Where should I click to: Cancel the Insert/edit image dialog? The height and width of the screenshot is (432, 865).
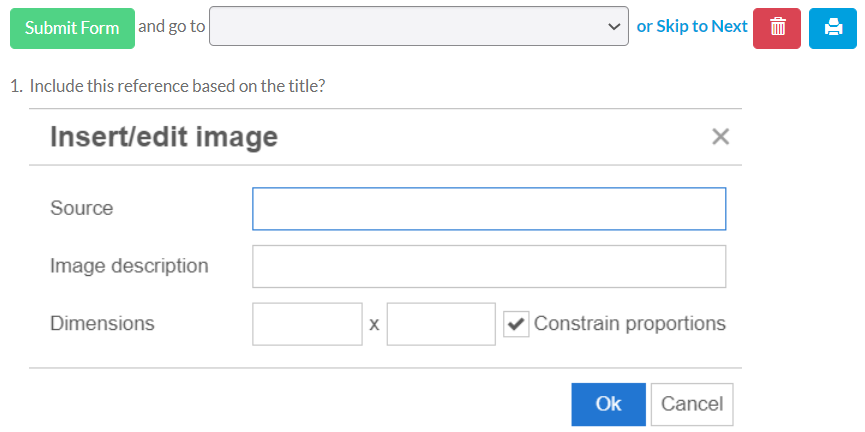[692, 404]
